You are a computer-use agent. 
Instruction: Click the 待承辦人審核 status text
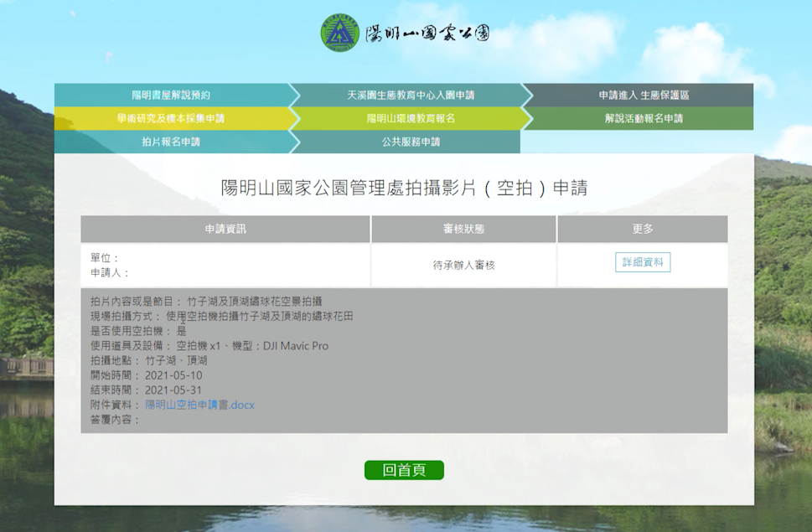464,265
